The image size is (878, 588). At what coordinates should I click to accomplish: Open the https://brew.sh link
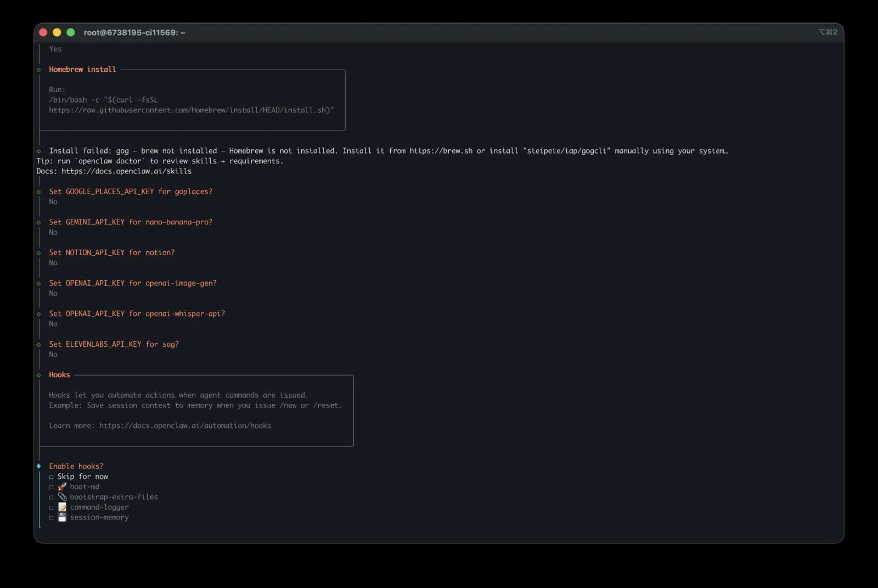pyautogui.click(x=441, y=151)
